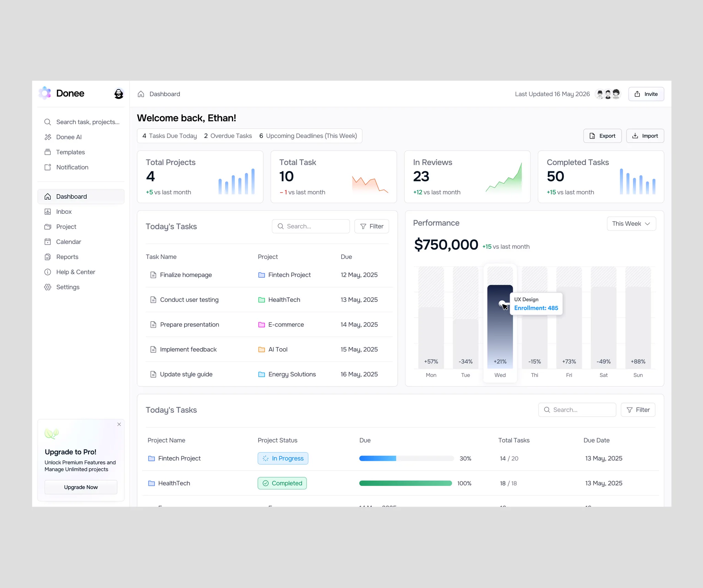This screenshot has height=588, width=703.
Task: Click the '2 Overdue Tasks' text
Action: pyautogui.click(x=228, y=136)
